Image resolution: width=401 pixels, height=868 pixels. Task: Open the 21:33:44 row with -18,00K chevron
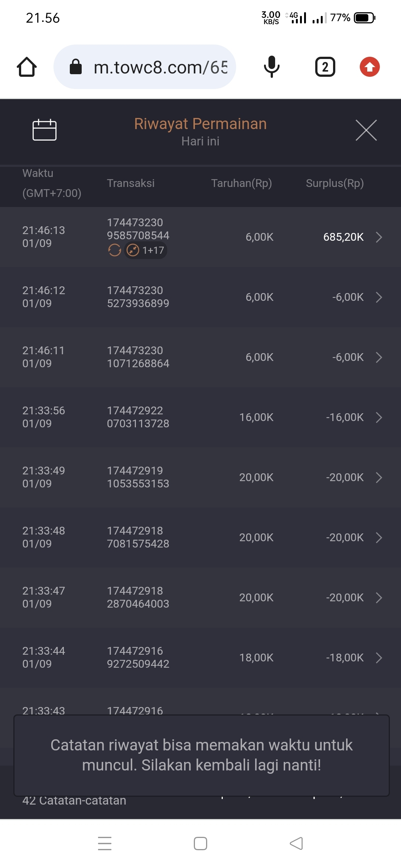[x=379, y=658]
